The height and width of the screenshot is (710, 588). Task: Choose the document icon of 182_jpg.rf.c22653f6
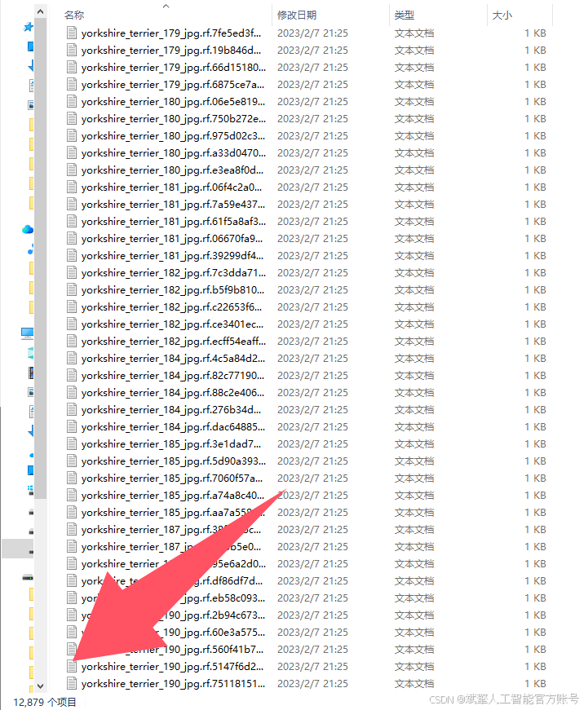(x=72, y=307)
